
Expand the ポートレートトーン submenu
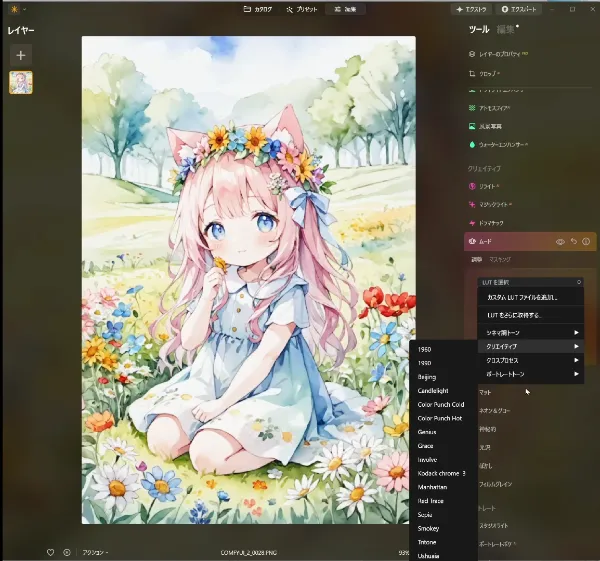tap(530, 374)
